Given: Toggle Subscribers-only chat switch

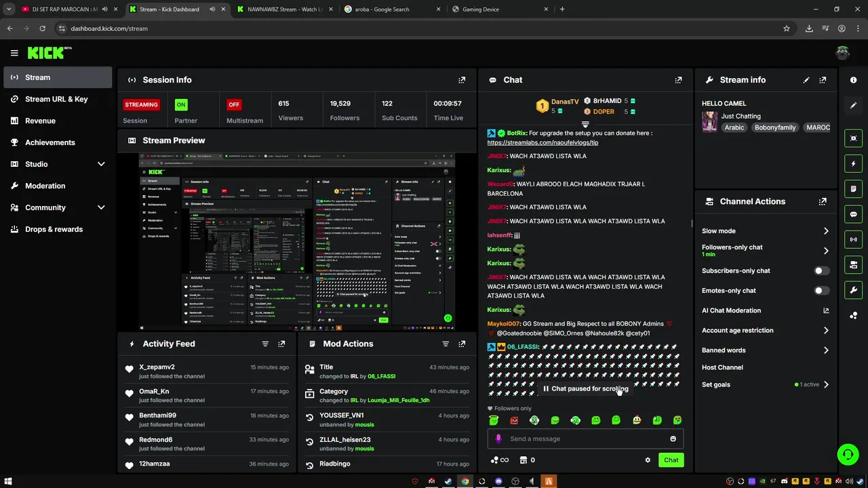Looking at the screenshot, I should 821,270.
